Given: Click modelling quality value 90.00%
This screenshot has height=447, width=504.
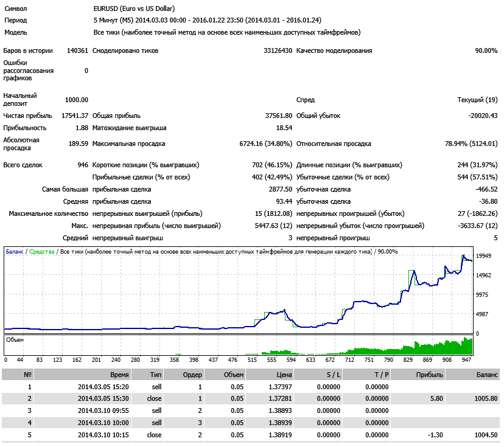Looking at the screenshot, I should 486,50.
